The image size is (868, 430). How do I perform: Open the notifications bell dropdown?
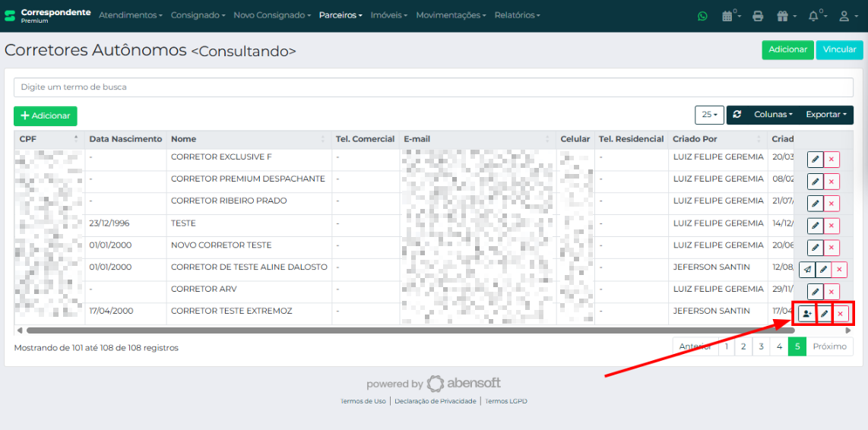[816, 16]
